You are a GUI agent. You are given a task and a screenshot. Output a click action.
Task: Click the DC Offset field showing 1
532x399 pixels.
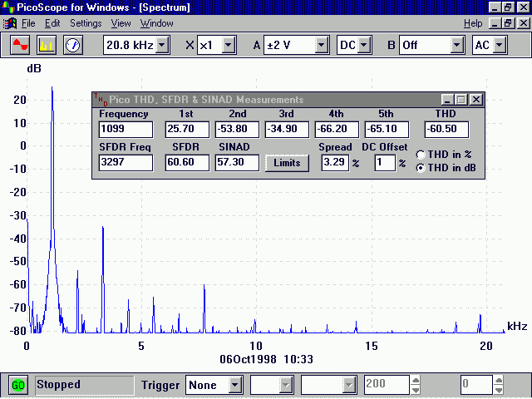385,163
